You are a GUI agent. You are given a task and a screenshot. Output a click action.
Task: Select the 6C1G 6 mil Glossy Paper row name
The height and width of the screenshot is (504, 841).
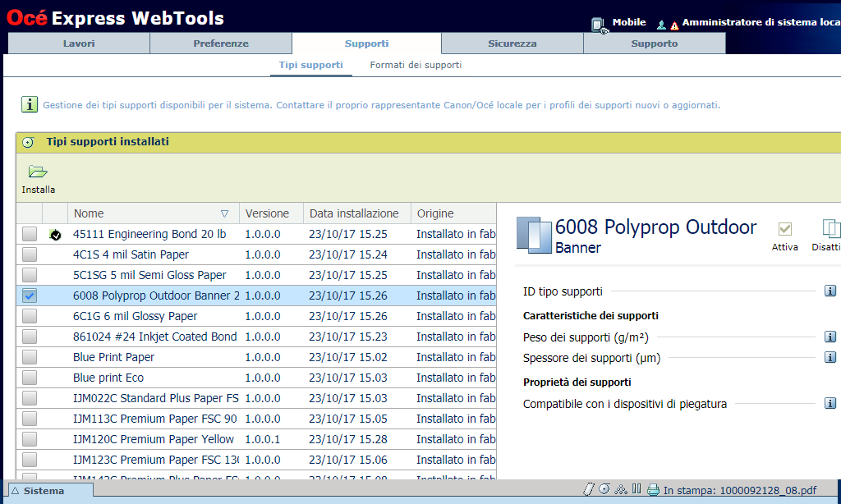point(136,316)
